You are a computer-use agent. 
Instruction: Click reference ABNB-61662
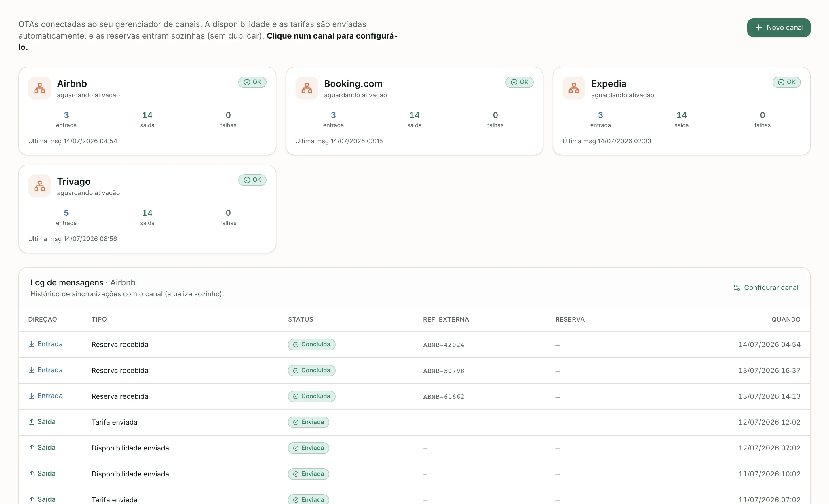(444, 396)
